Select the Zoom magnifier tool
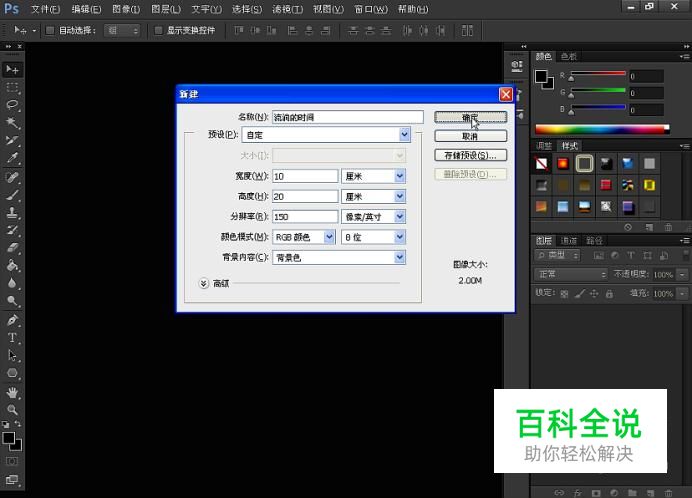The height and width of the screenshot is (498, 692). pyautogui.click(x=13, y=409)
